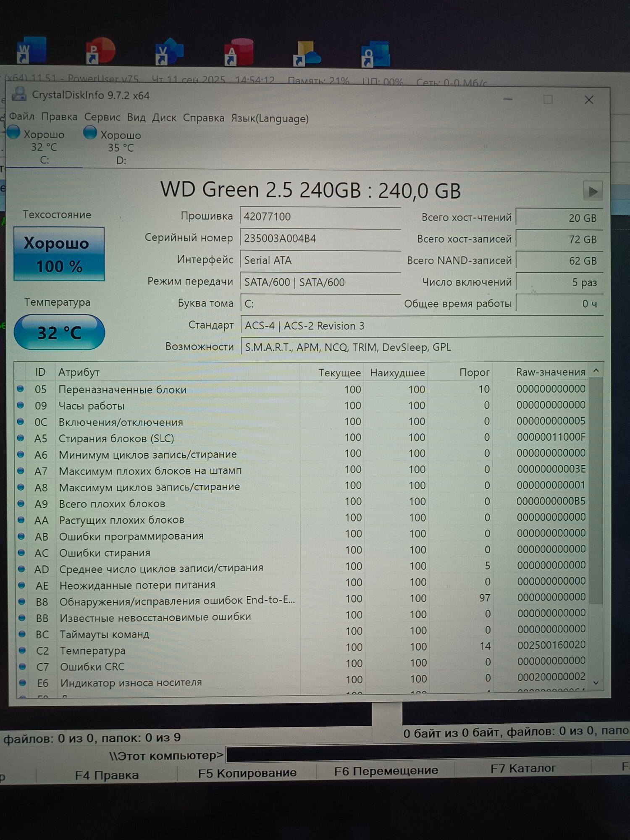Select row Стирания блоков (SLC)
This screenshot has width=630, height=840.
coord(302,438)
